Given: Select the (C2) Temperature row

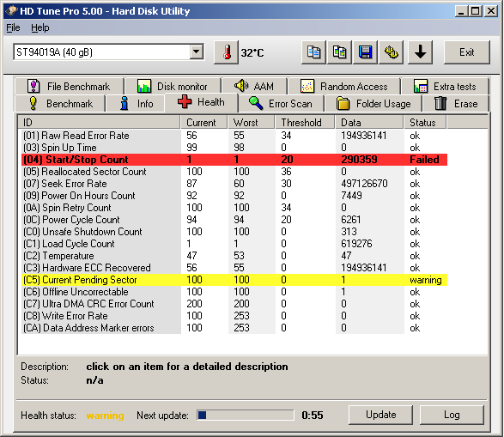Looking at the screenshot, I should coord(234,256).
